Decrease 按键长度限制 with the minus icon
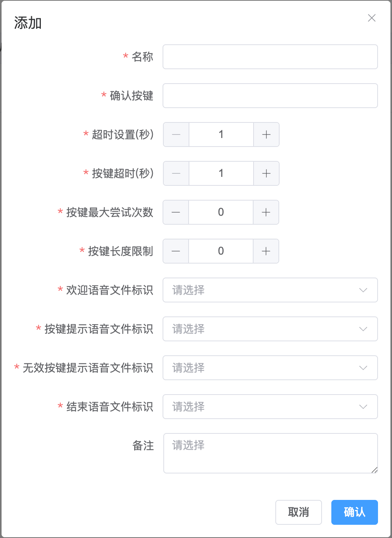The width and height of the screenshot is (392, 538). tap(176, 251)
